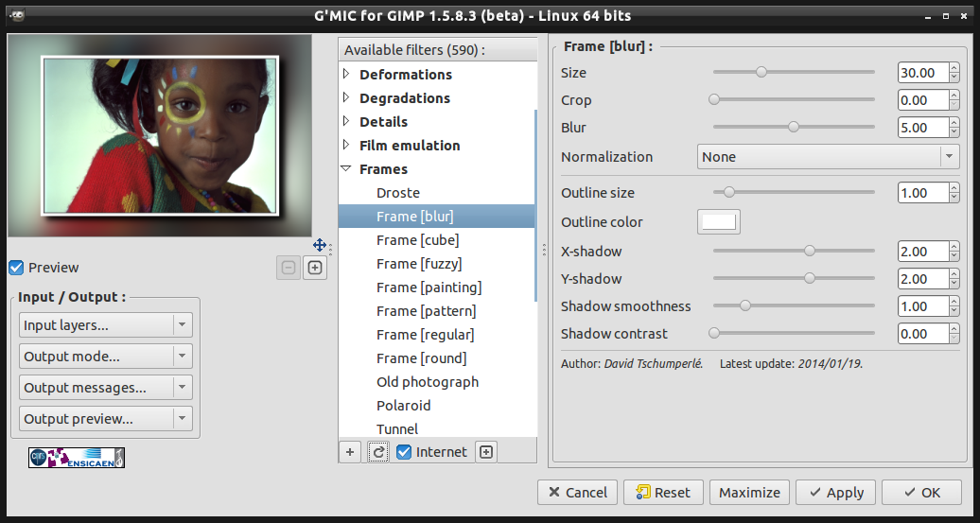Zoom out preview with the minus button
This screenshot has width=980, height=523.
coord(289,268)
